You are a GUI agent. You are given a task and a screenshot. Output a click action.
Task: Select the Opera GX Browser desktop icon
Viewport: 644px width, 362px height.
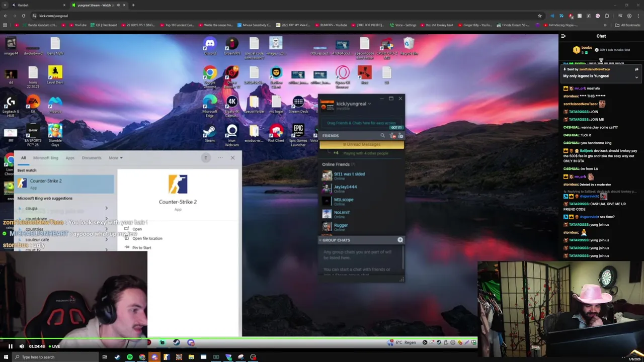[x=343, y=76]
